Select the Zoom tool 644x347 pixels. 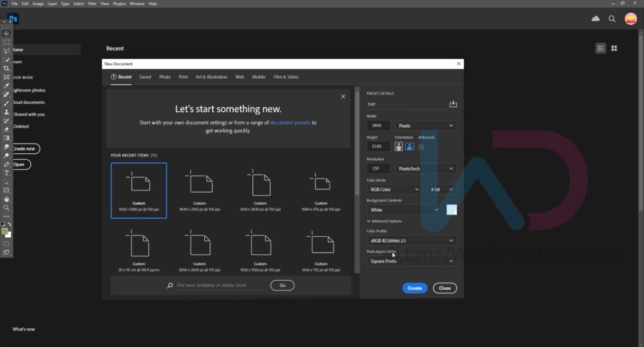click(6, 208)
